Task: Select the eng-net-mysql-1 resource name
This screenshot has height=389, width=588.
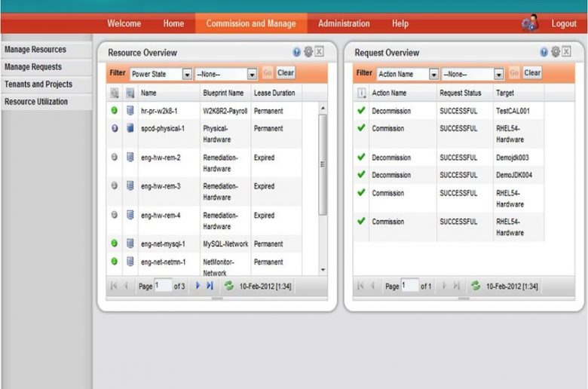Action: point(163,244)
